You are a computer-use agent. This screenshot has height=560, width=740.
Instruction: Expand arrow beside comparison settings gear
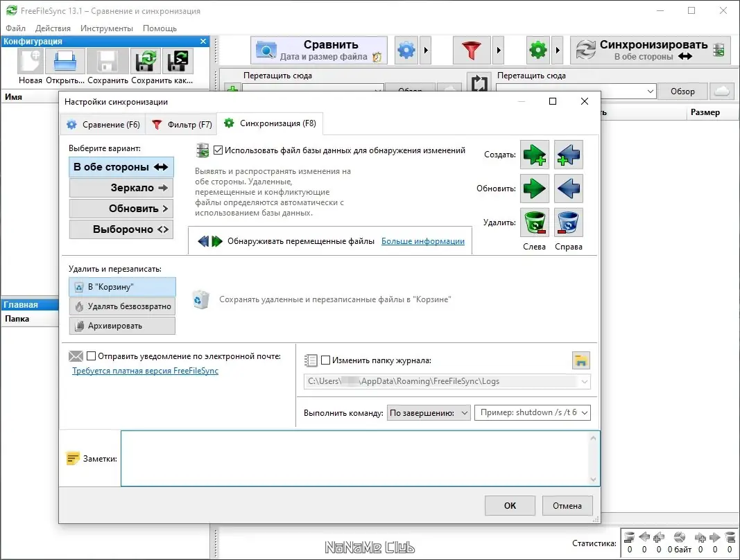pyautogui.click(x=426, y=50)
